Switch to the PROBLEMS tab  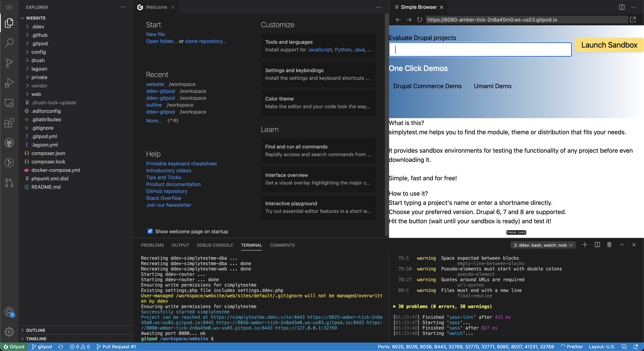click(x=152, y=245)
